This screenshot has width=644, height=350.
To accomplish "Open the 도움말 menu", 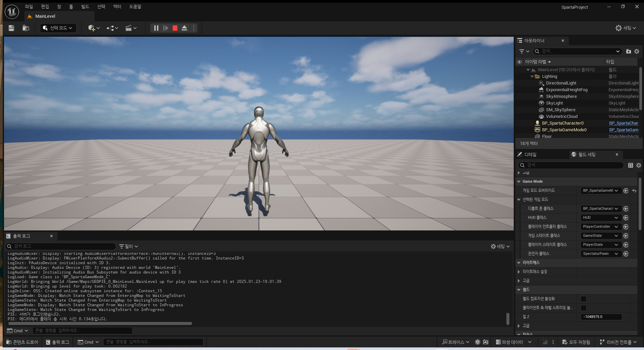I will (x=135, y=7).
